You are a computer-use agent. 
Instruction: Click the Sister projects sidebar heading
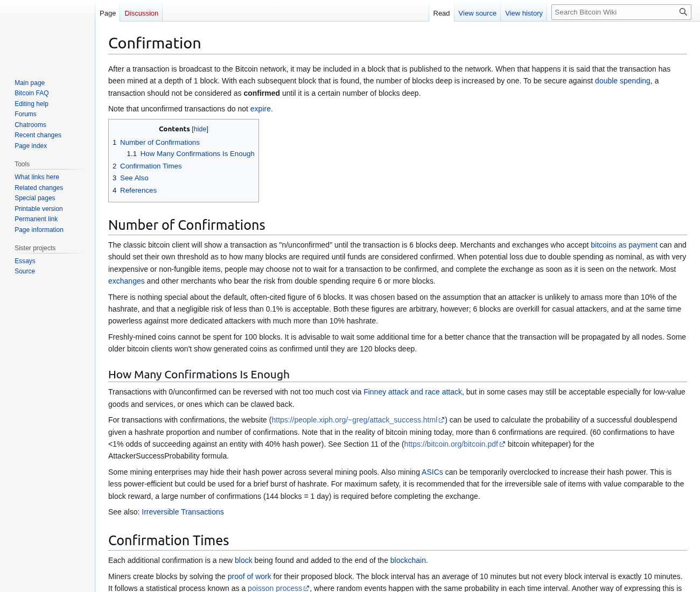[35, 248]
